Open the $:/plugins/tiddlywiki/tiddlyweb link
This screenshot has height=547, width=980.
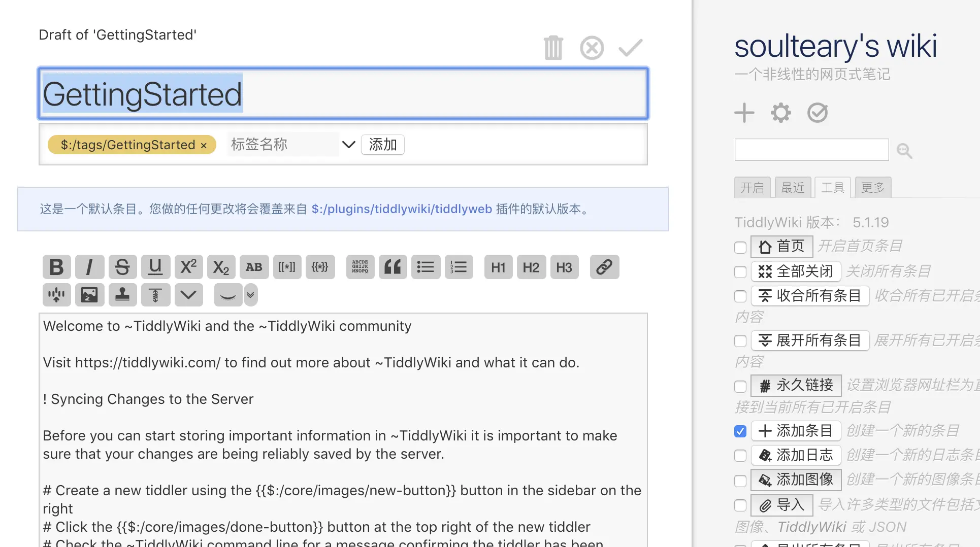point(402,209)
